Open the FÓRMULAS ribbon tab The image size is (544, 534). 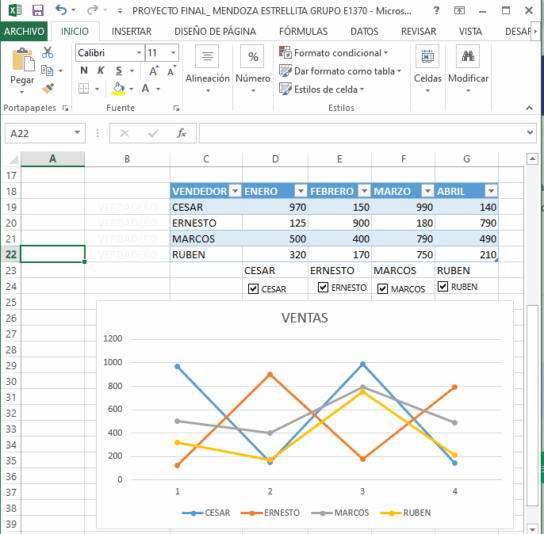[x=303, y=31]
